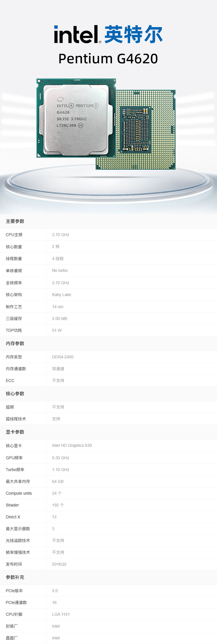Click the 3.0 value beside PCIe版本
Image resolution: width=217 pixels, height=644 pixels.
(55, 591)
